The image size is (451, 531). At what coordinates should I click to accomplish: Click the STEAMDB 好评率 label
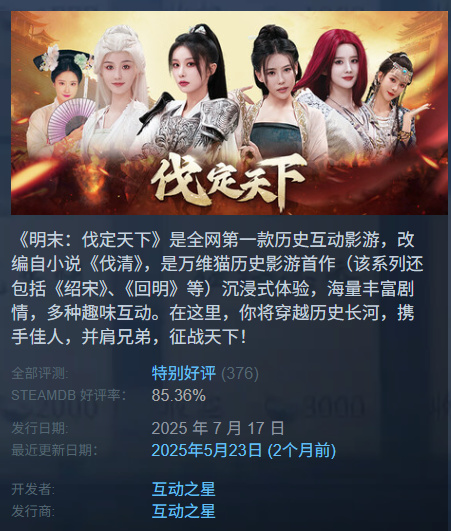click(x=69, y=395)
